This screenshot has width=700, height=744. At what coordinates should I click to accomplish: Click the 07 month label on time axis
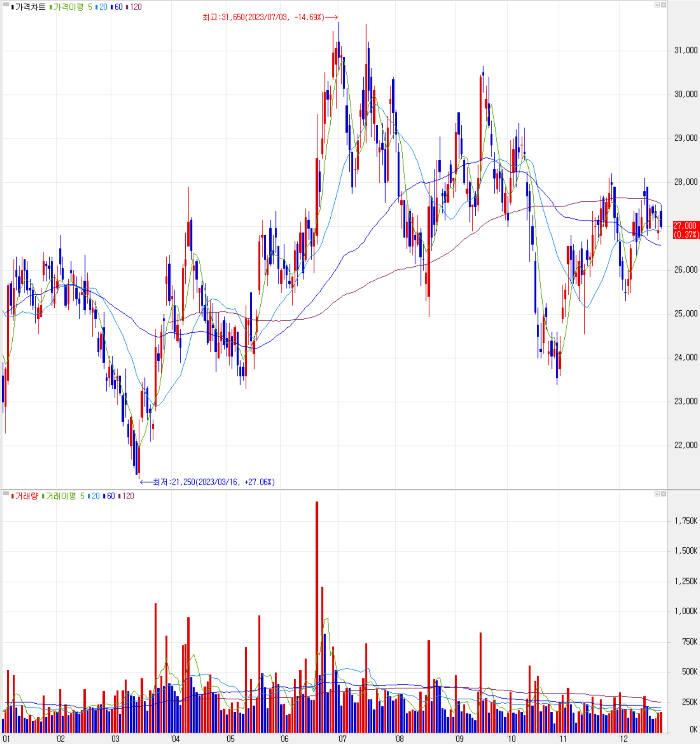tap(342, 739)
